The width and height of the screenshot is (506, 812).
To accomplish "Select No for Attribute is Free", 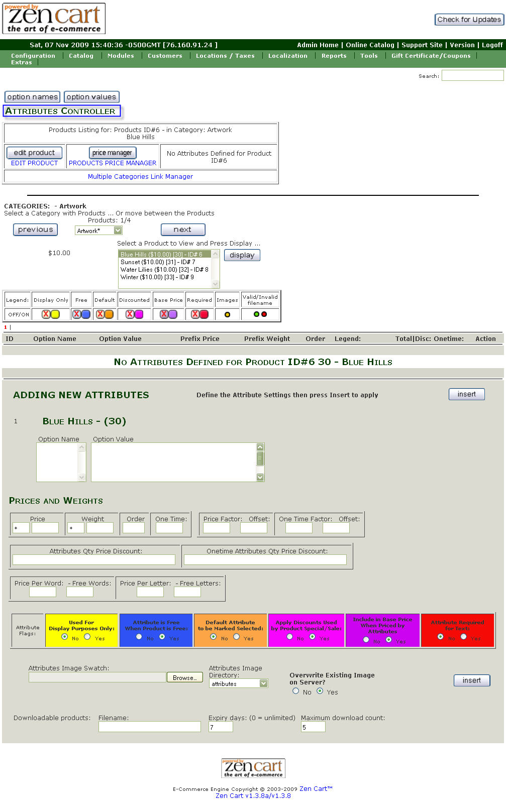I will [x=139, y=637].
